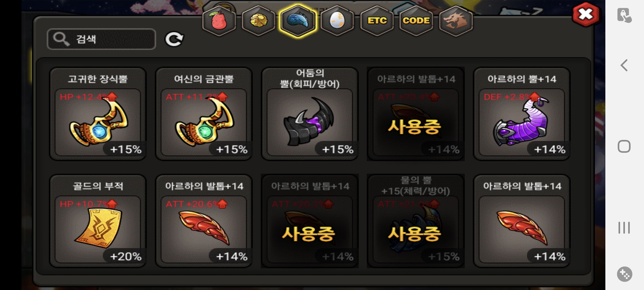Tap the Android back arrow
The width and height of the screenshot is (644, 290).
(624, 65)
